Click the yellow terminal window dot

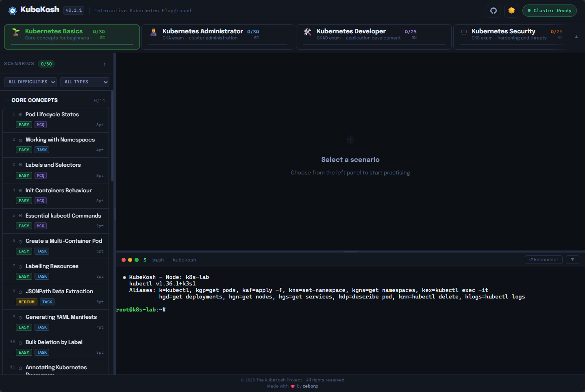coord(130,260)
